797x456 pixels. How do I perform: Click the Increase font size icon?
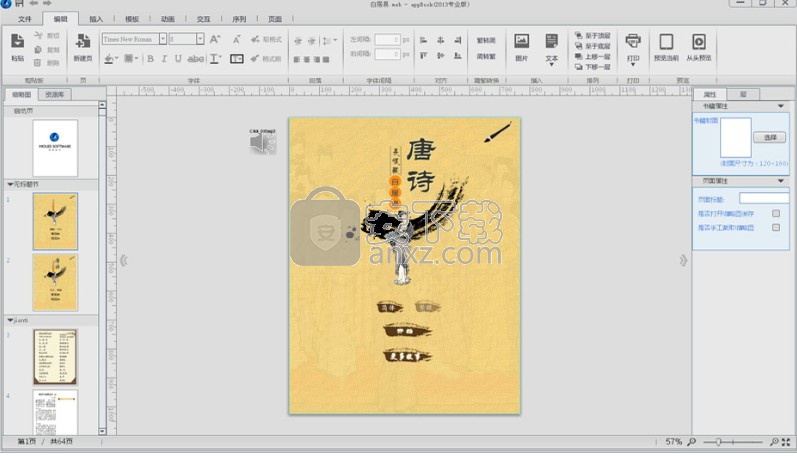[x=215, y=39]
